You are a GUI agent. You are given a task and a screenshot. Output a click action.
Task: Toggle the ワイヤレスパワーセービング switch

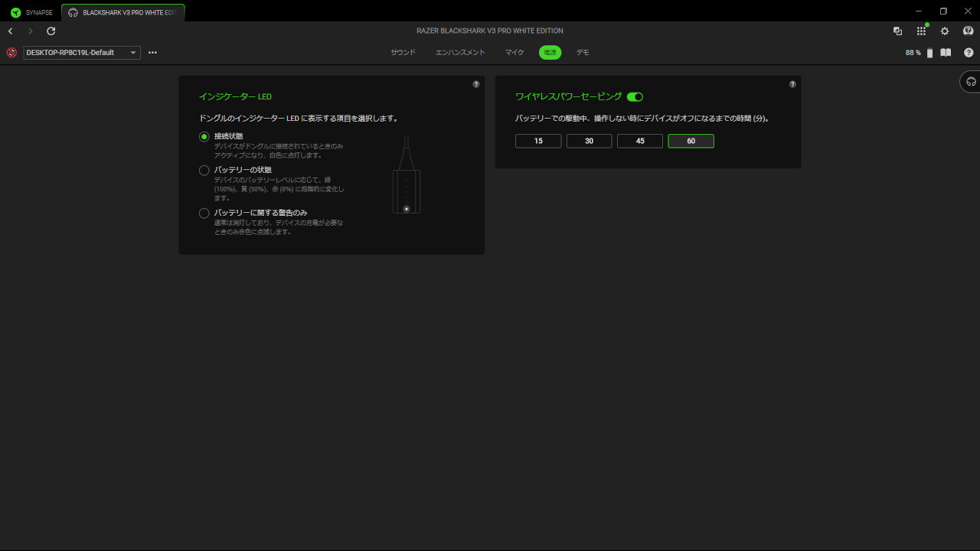[x=635, y=97]
